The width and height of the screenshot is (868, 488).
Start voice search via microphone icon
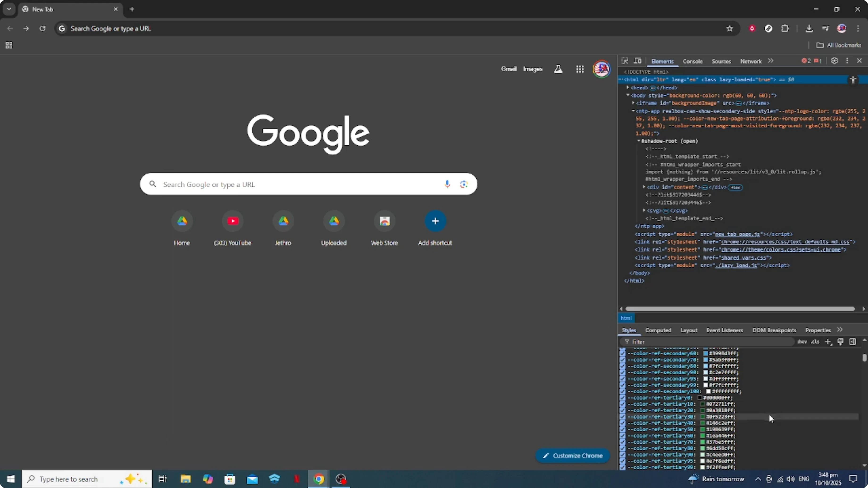[447, 184]
